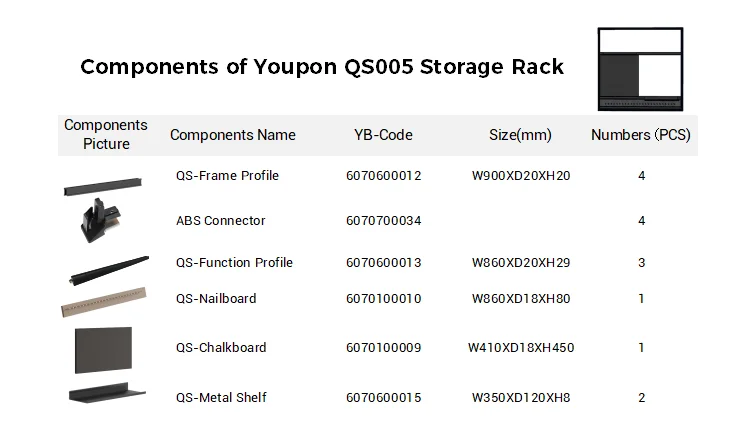Click the QS-Chalkboard component picture

tap(103, 350)
